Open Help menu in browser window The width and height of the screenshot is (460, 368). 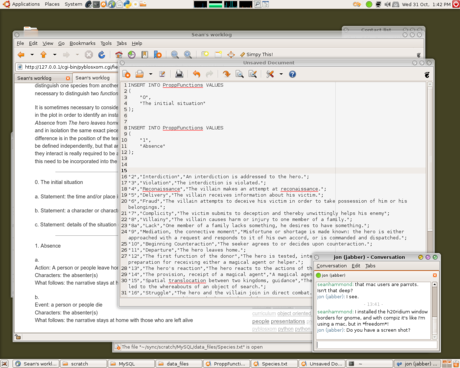tap(137, 43)
